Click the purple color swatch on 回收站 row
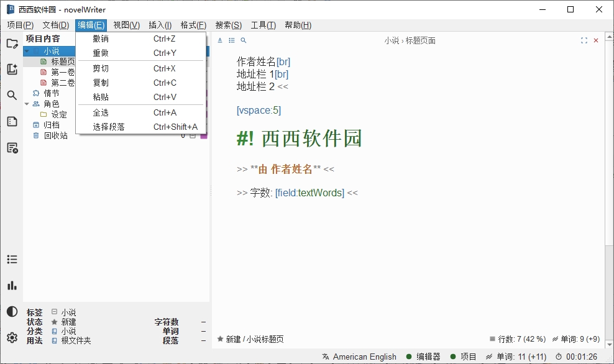 tap(204, 136)
